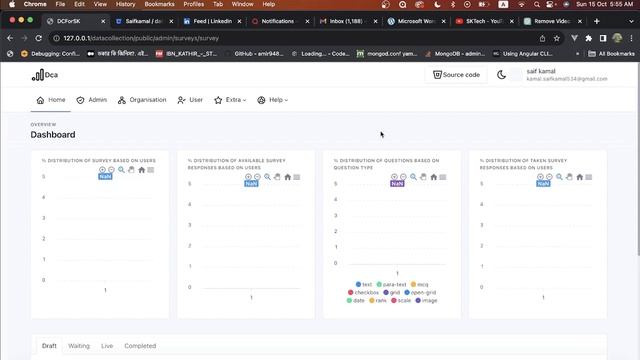Open Spotlight search in menu bar
Image resolution: width=640 pixels, height=360 pixels.
point(536,4)
